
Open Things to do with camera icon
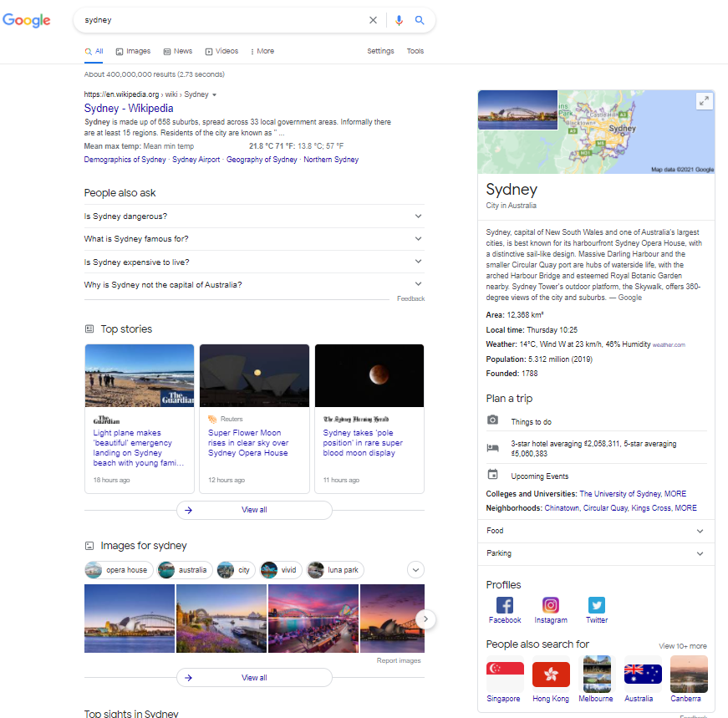click(x=597, y=421)
